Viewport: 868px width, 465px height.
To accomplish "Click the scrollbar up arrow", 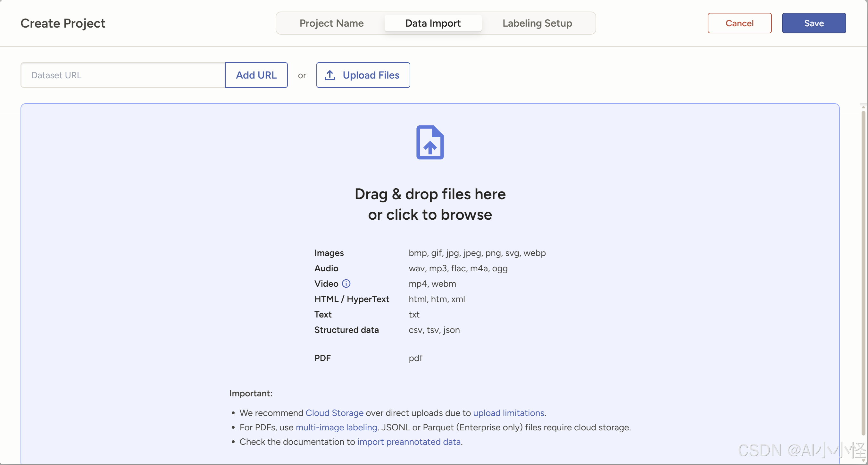I will [863, 107].
